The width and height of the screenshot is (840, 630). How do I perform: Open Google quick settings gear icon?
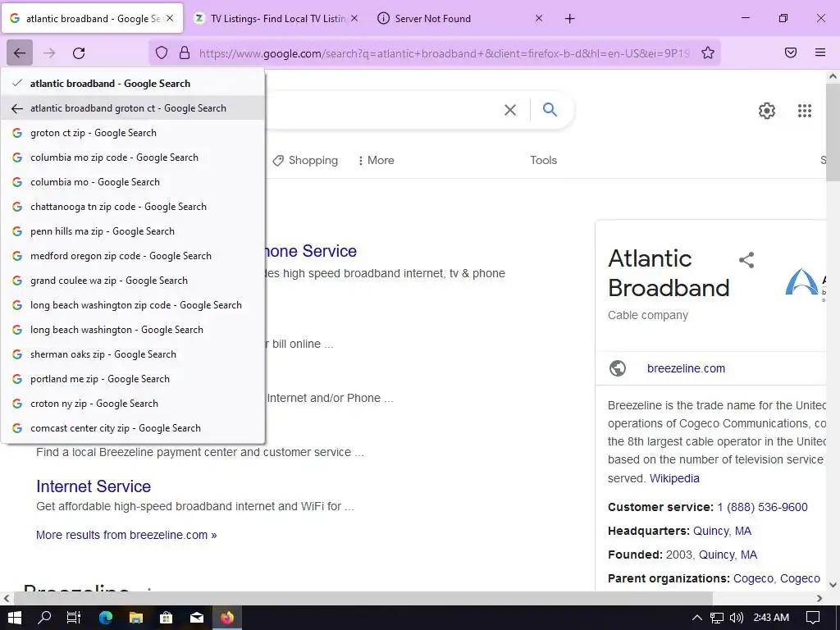point(767,111)
